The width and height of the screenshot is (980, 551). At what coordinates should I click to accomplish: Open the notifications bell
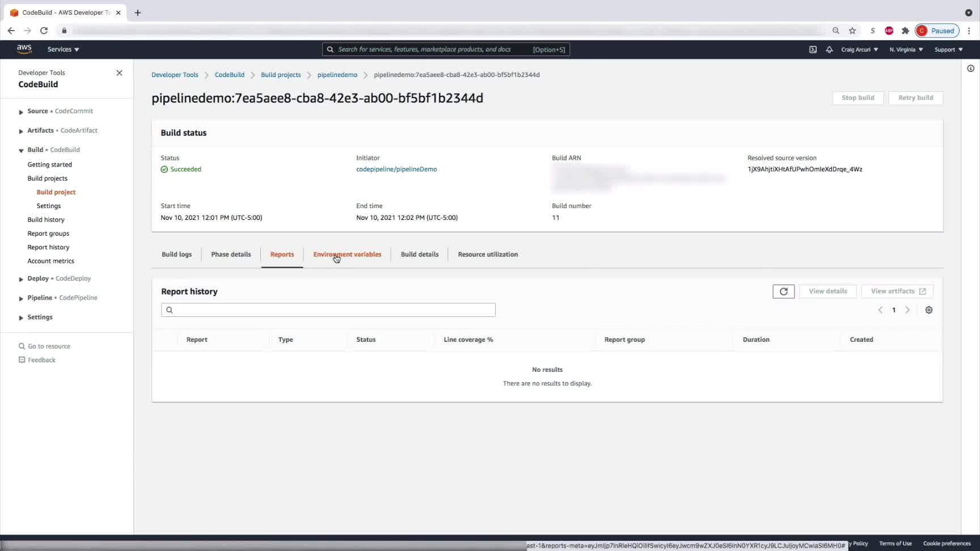829,49
